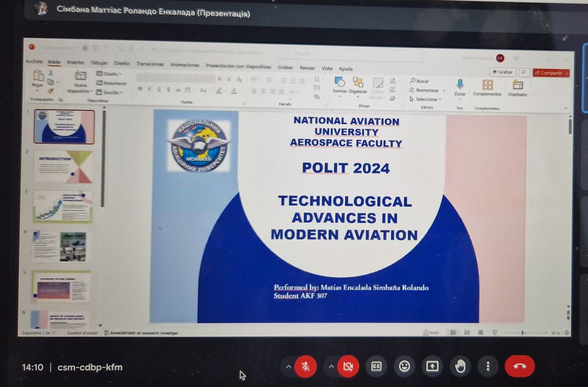Switch to the Insertar ribbon tab
This screenshot has height=387, width=588.
pyautogui.click(x=76, y=63)
